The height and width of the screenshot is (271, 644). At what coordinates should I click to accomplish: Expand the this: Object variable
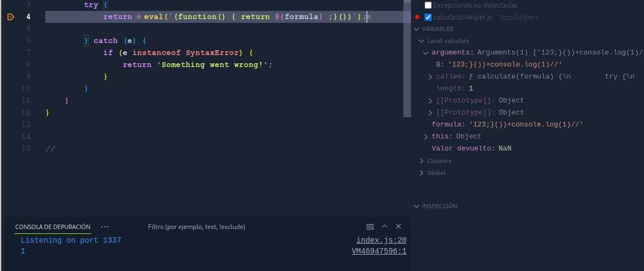pos(426,137)
